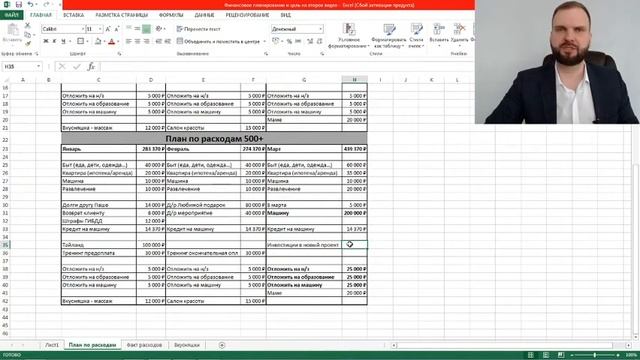Switch to Page Break Preview
This screenshot has height=360, width=640.
[x=561, y=355]
